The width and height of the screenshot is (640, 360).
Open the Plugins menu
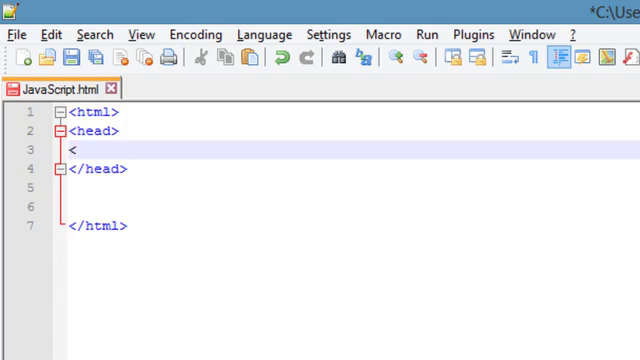[474, 35]
